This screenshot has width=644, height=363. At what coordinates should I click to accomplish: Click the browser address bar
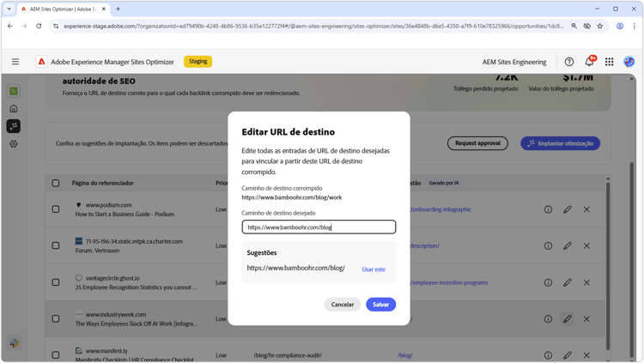point(314,26)
